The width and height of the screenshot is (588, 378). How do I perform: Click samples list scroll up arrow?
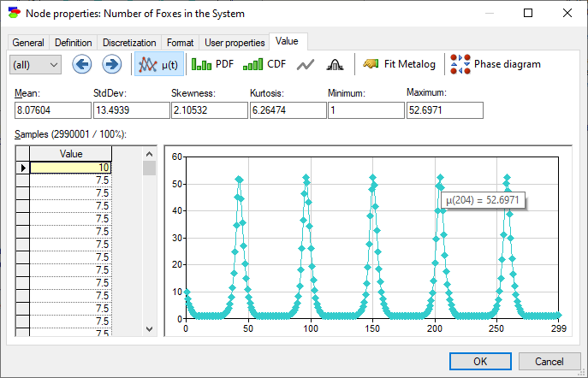point(149,154)
